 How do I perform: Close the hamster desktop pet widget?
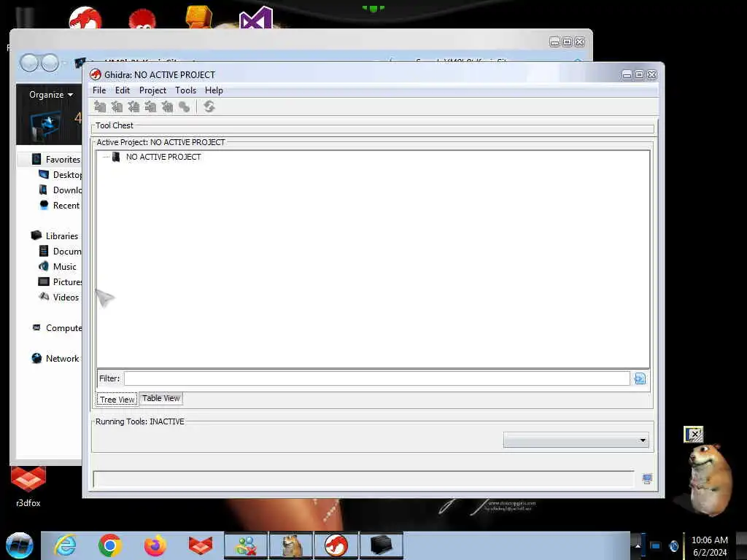pos(693,435)
